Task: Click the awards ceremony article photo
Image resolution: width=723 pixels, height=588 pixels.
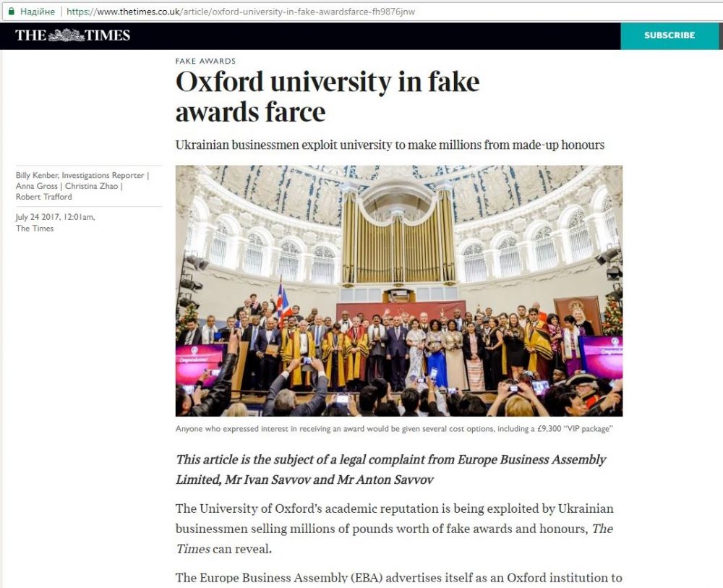Action: (399, 291)
